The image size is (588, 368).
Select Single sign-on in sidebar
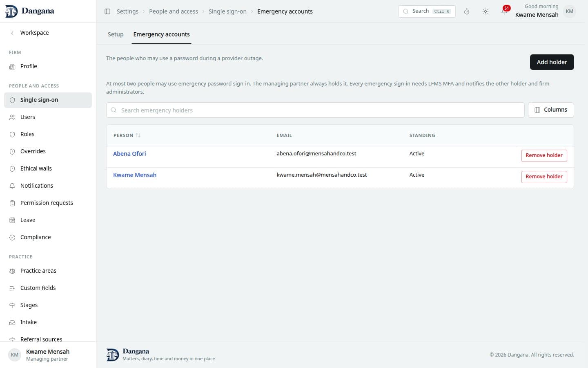coord(48,100)
